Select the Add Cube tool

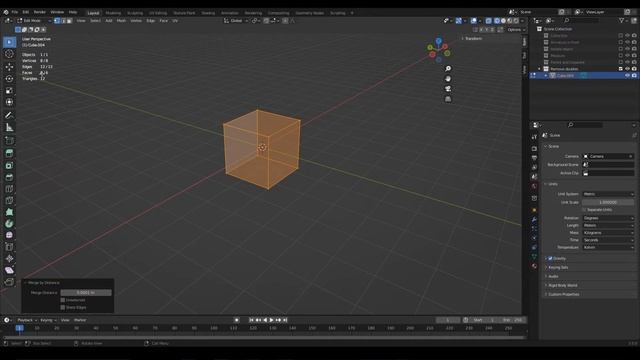coord(9,141)
